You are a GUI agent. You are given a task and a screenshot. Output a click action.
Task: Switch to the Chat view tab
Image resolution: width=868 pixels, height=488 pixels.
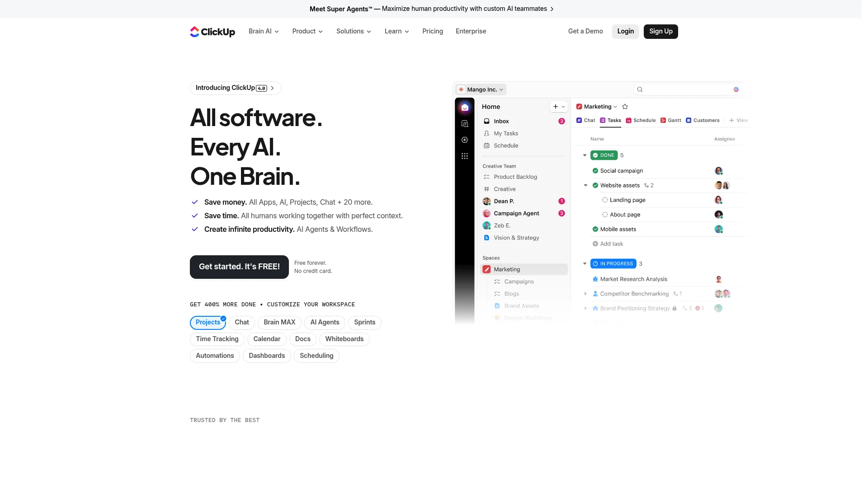(586, 121)
